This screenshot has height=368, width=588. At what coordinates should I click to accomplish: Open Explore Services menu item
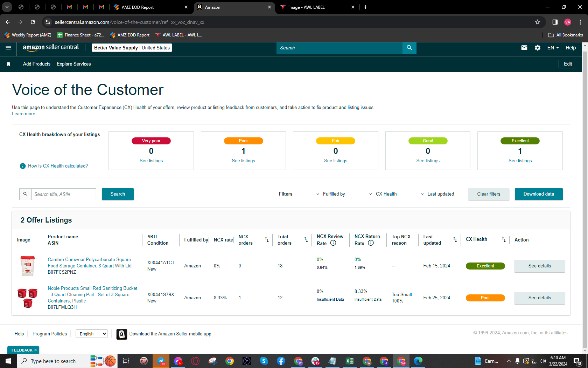click(74, 64)
